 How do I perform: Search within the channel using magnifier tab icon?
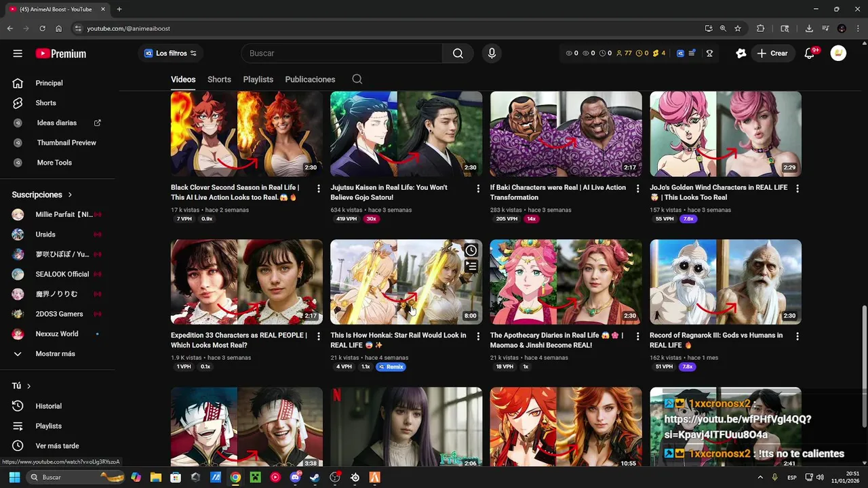click(357, 79)
